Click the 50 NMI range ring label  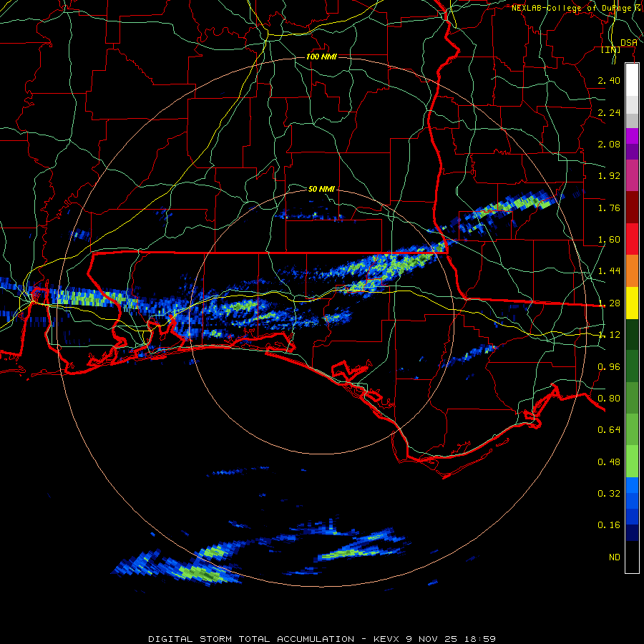pos(321,189)
